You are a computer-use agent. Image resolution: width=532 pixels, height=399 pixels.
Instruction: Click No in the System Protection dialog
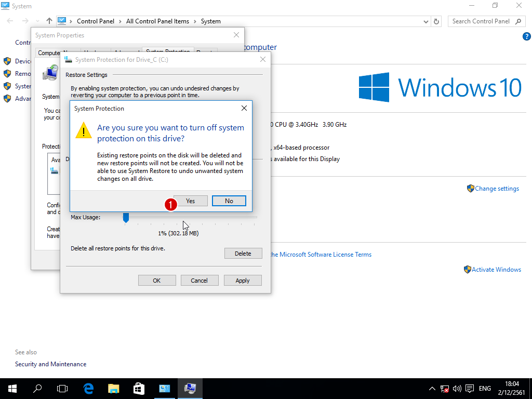tap(229, 201)
